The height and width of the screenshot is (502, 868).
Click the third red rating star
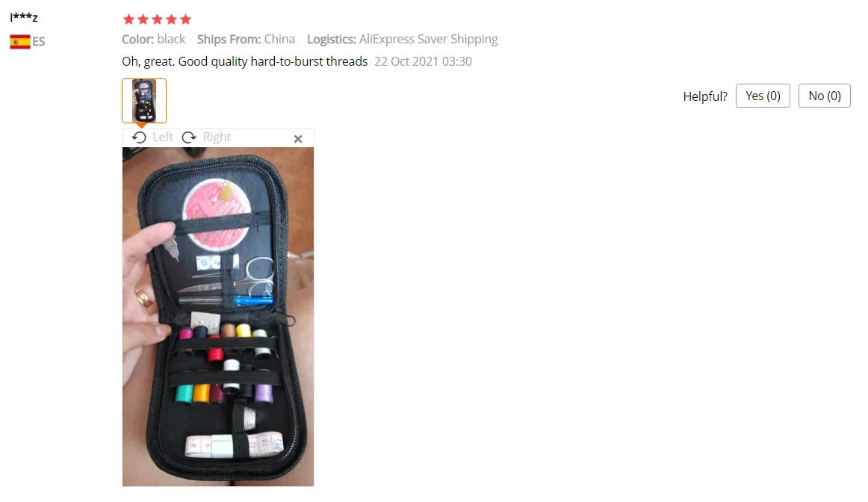tap(157, 19)
